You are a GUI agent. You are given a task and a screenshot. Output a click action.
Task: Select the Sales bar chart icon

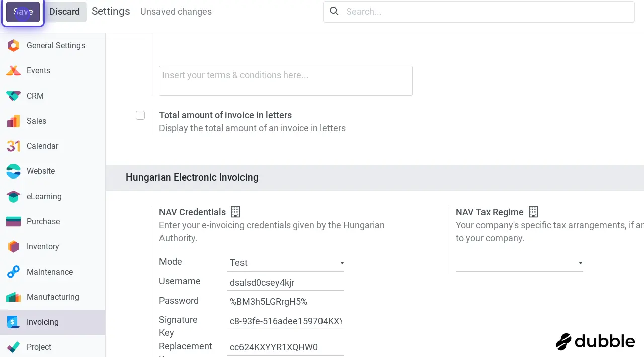click(x=13, y=121)
